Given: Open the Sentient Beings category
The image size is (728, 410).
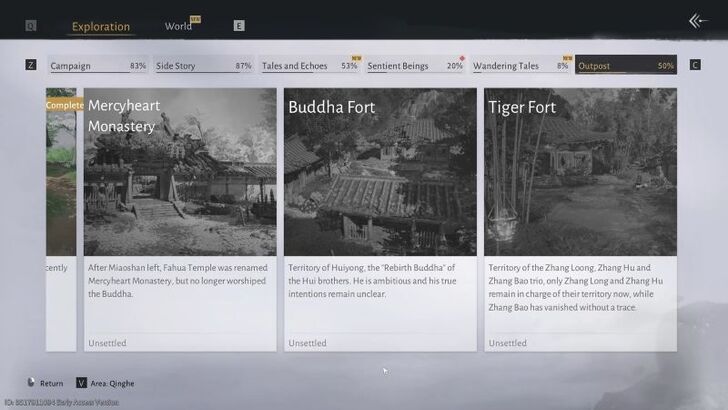Looking at the screenshot, I should pyautogui.click(x=415, y=65).
